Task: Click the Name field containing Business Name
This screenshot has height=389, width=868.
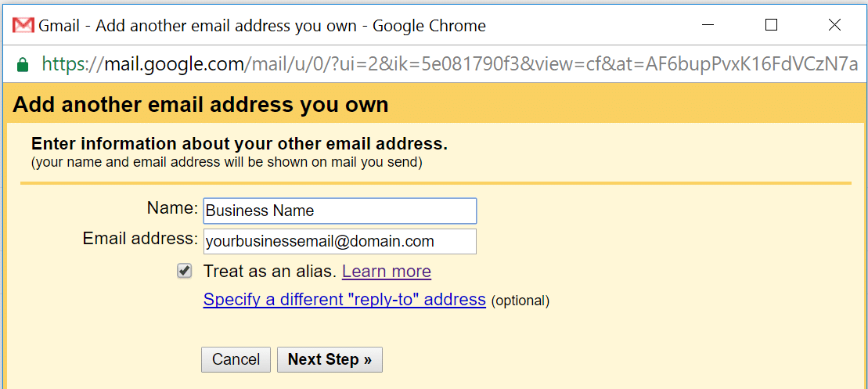Action: click(340, 211)
